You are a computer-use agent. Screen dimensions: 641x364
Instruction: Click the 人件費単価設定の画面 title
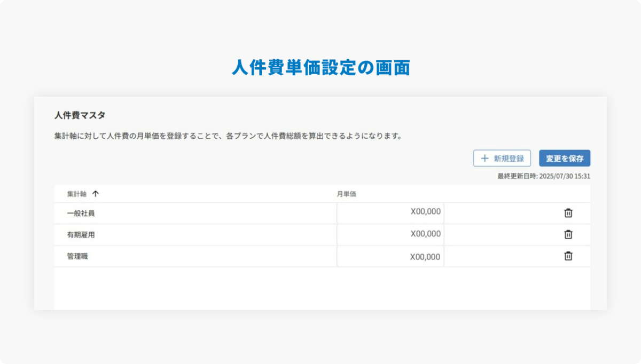(320, 68)
